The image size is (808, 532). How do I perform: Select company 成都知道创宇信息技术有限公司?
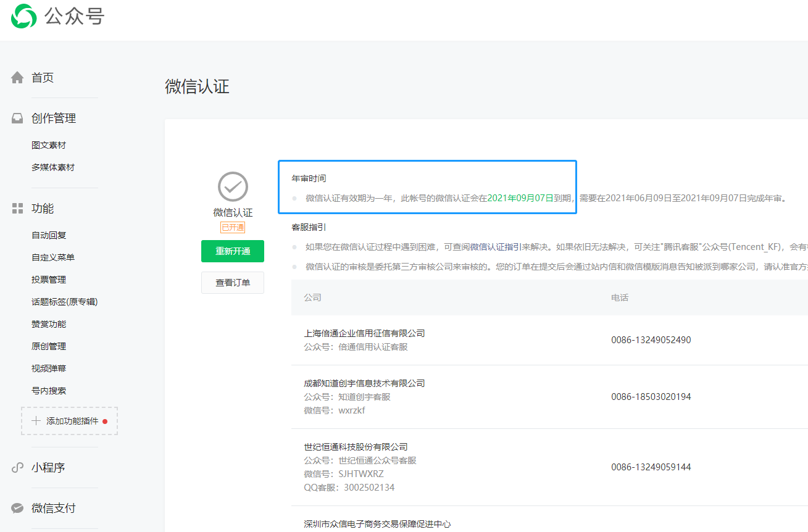coord(364,383)
